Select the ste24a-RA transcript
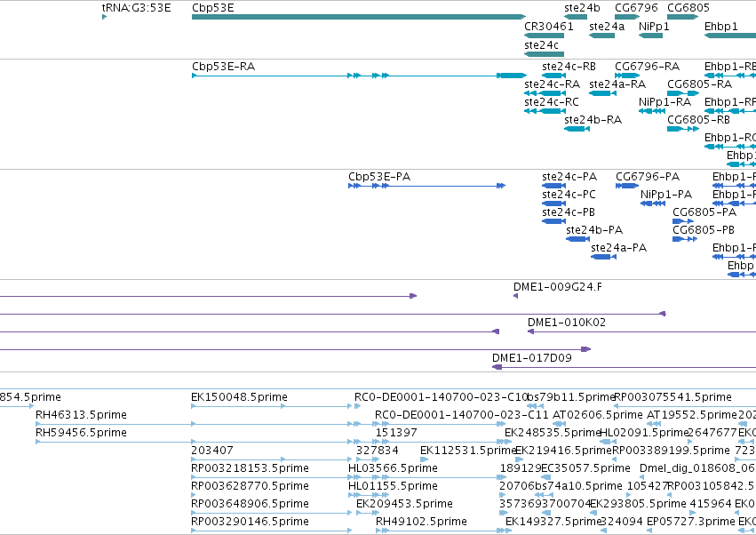 [602, 93]
